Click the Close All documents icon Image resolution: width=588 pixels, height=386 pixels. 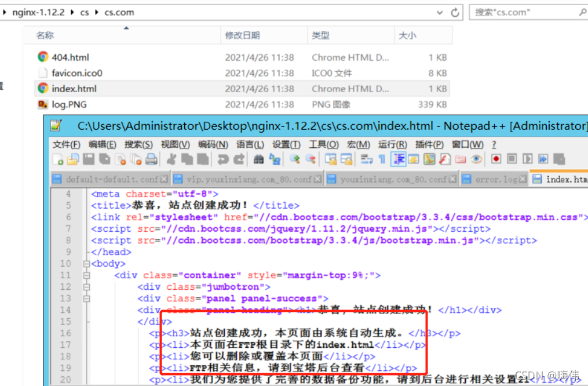tap(136, 159)
